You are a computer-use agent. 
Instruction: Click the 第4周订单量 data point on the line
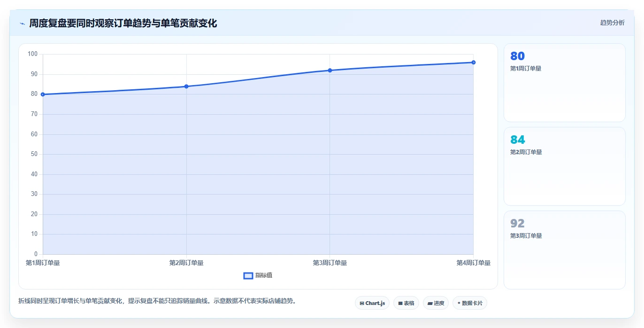474,62
